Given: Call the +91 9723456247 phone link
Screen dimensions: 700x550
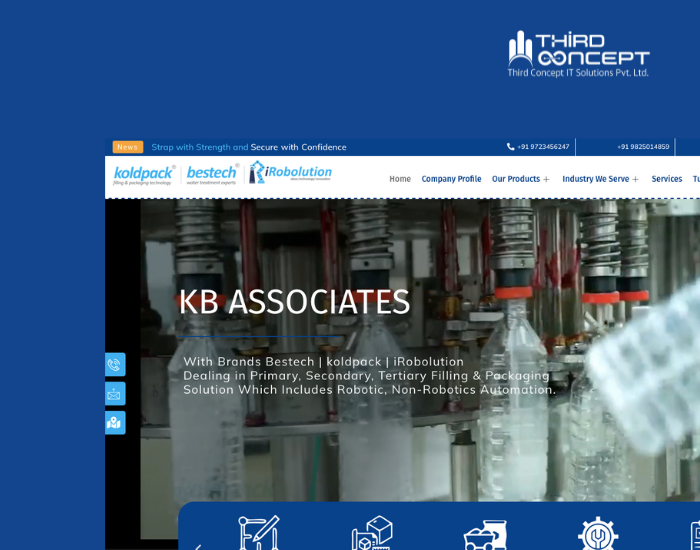Looking at the screenshot, I should click(x=538, y=147).
